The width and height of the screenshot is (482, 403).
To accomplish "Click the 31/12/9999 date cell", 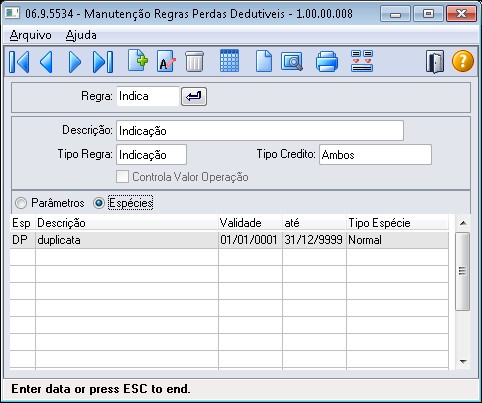I will click(x=314, y=240).
